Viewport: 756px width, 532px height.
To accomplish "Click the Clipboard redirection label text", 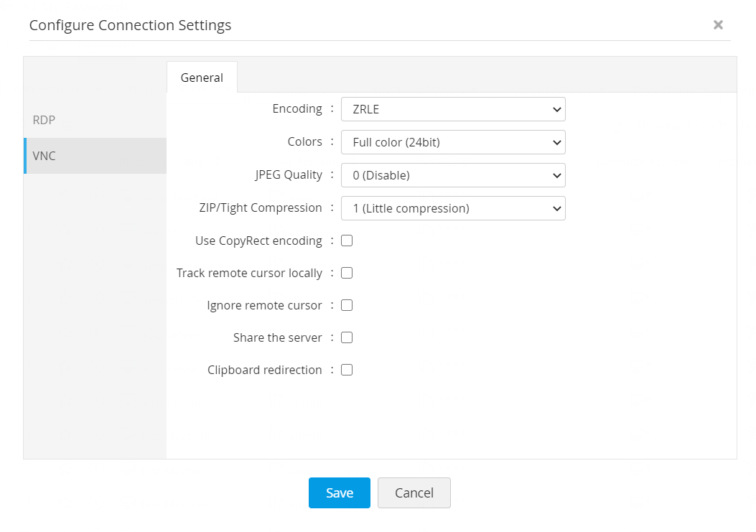I will [264, 370].
